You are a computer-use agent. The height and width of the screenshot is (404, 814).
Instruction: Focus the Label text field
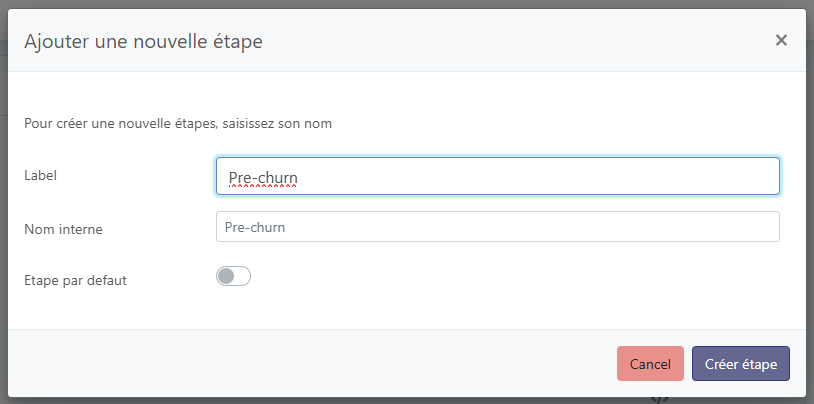pyautogui.click(x=497, y=176)
